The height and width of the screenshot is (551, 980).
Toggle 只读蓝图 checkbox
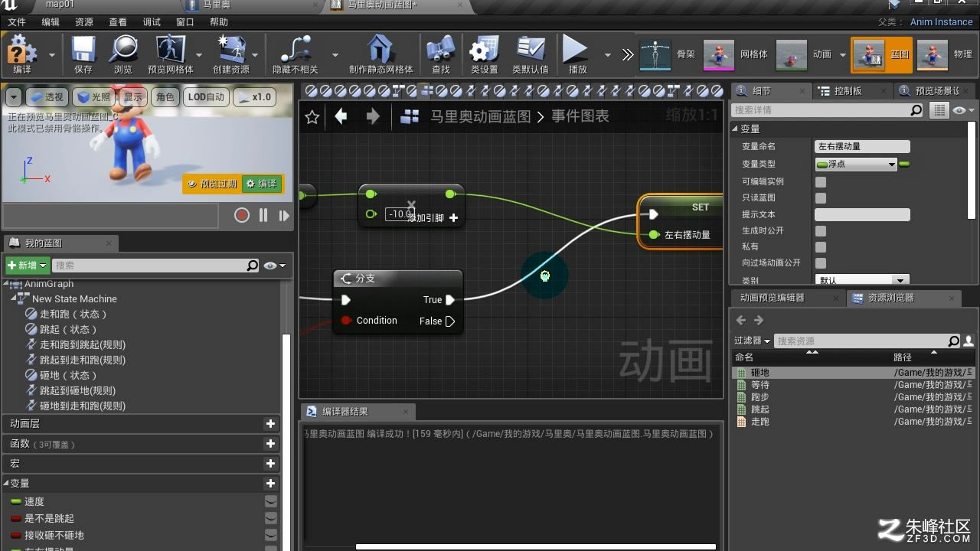(821, 198)
